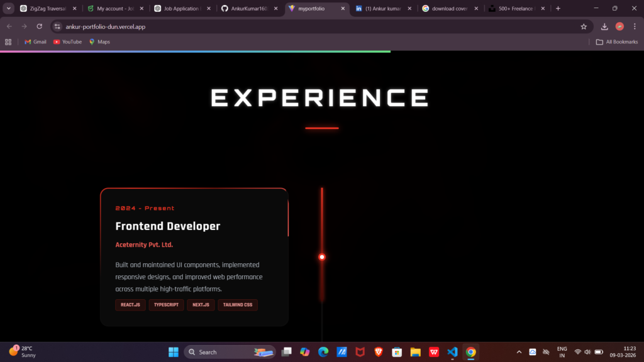
Task: Click the REACT.JS skill tag
Action: click(x=130, y=305)
